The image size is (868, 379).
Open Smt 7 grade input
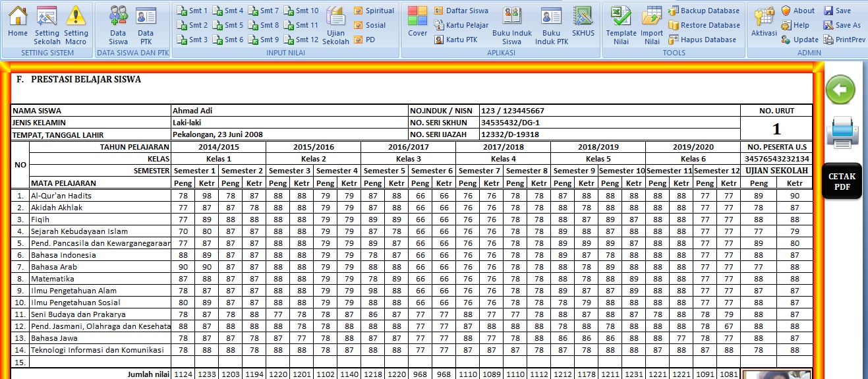(264, 11)
